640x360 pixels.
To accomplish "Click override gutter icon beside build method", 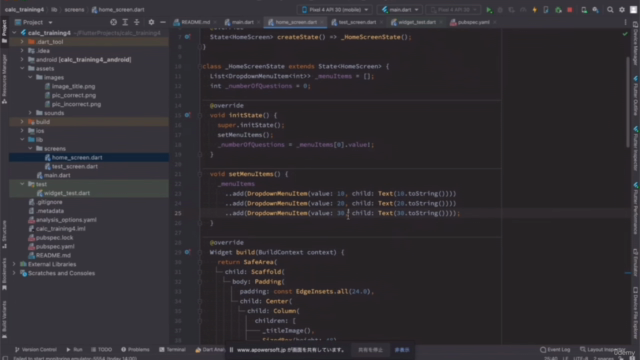I will [x=187, y=252].
